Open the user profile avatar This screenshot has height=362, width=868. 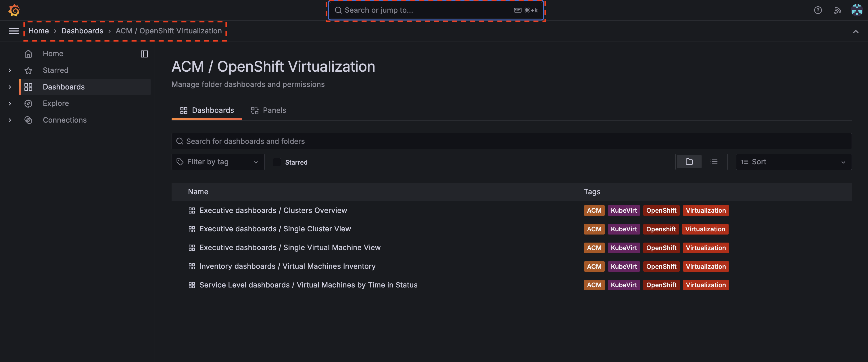(x=857, y=10)
